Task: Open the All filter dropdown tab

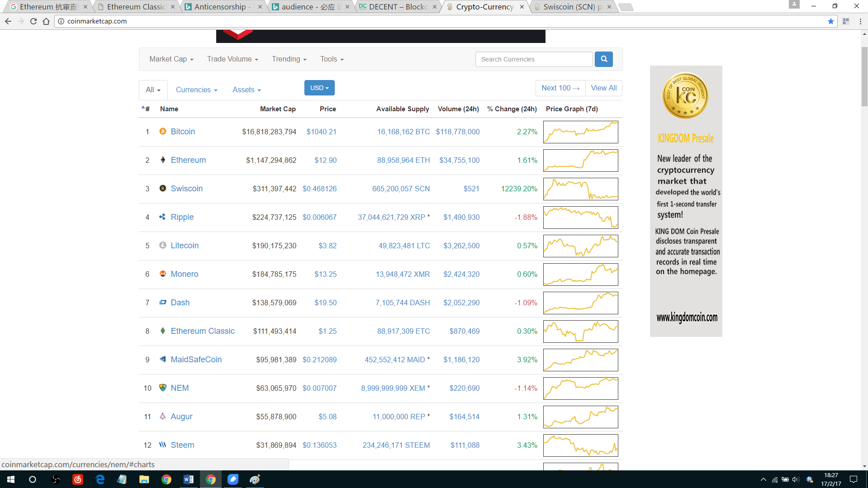Action: pyautogui.click(x=153, y=90)
